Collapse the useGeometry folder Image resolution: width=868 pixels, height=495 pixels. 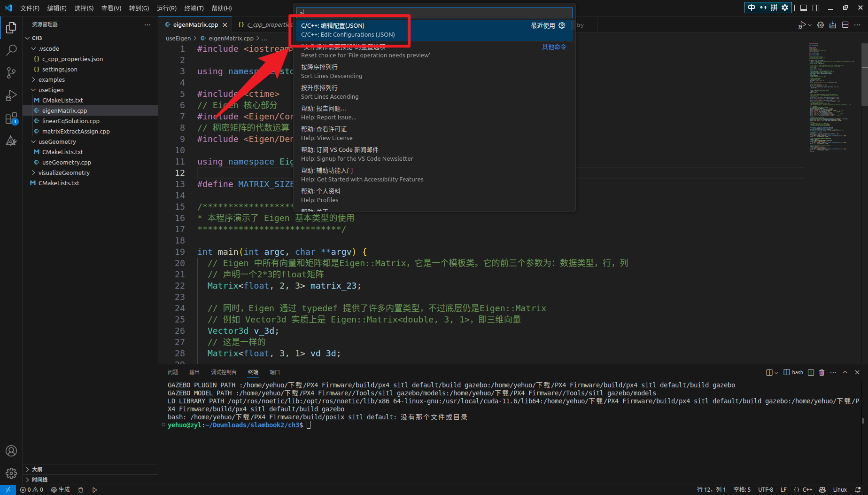coord(33,141)
